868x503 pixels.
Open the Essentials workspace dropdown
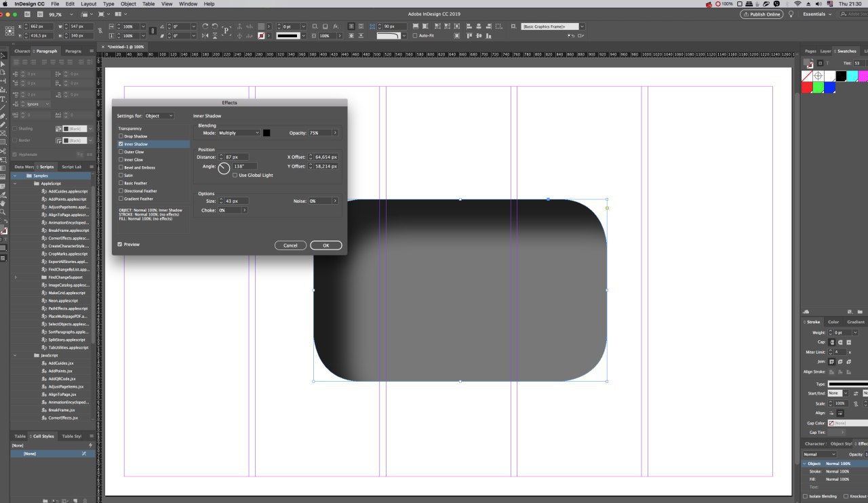click(x=818, y=14)
